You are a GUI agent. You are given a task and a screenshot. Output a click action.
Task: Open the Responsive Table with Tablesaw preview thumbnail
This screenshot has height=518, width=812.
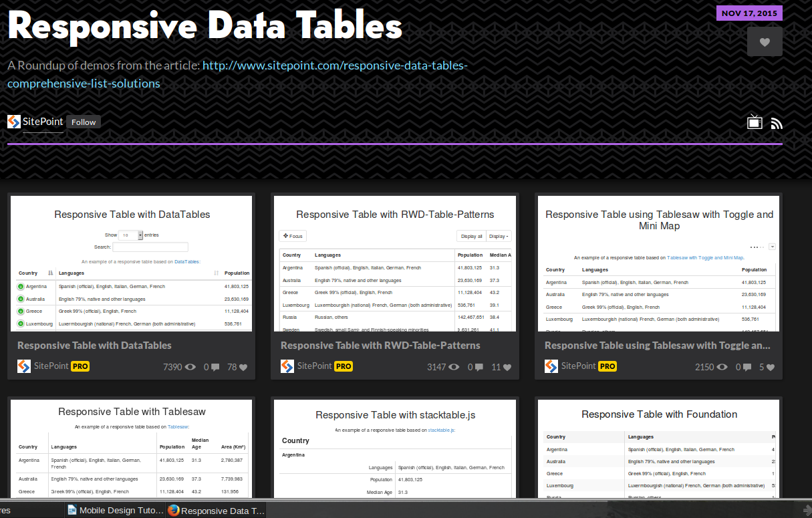132,448
